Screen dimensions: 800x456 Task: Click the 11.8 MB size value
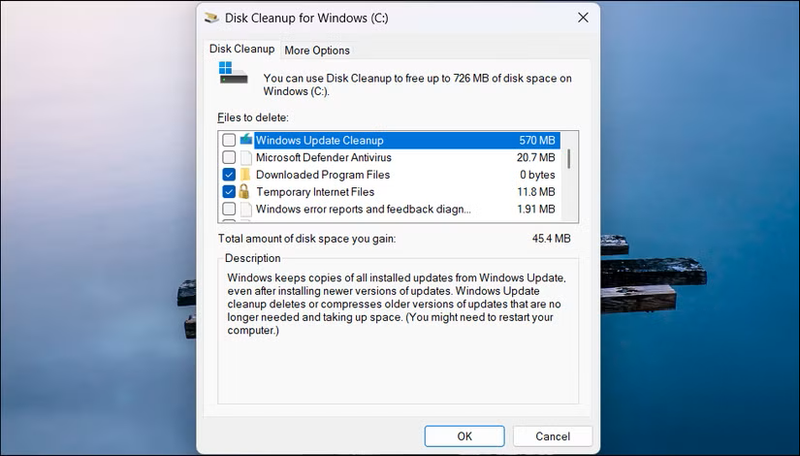coord(536,192)
